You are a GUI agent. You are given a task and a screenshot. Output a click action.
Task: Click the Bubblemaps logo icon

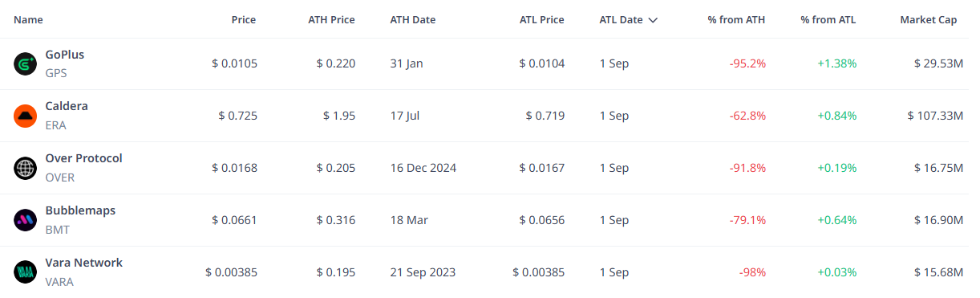(26, 220)
